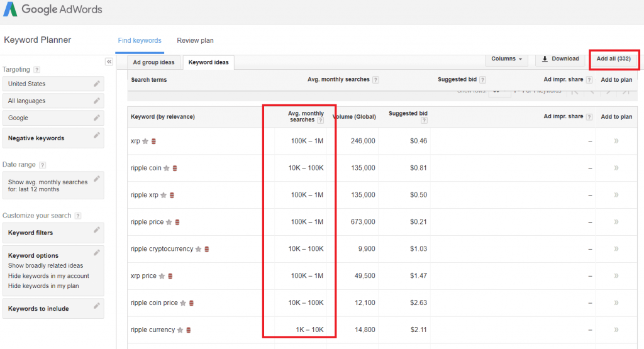Star the ripple price keyword
The width and height of the screenshot is (644, 349).
click(169, 222)
